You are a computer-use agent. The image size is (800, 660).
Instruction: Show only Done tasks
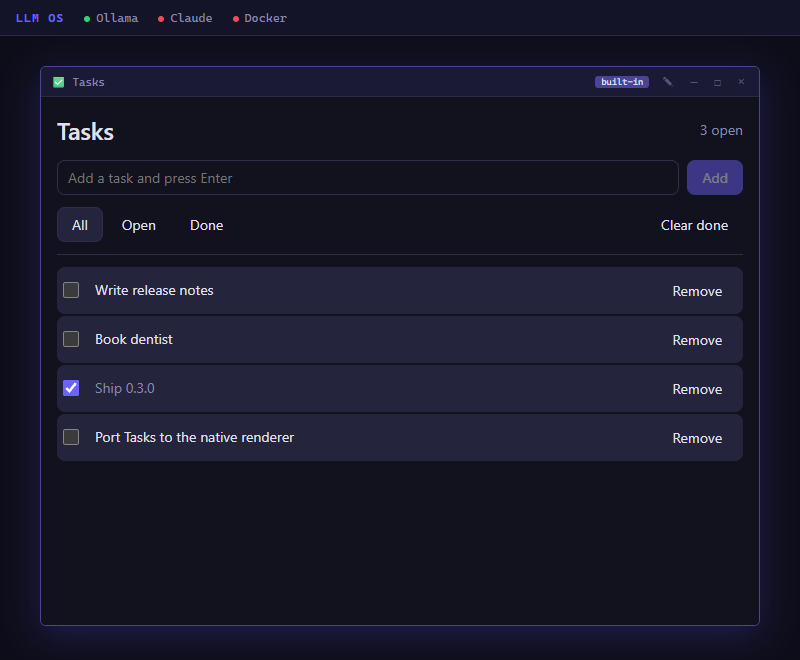pyautogui.click(x=207, y=225)
